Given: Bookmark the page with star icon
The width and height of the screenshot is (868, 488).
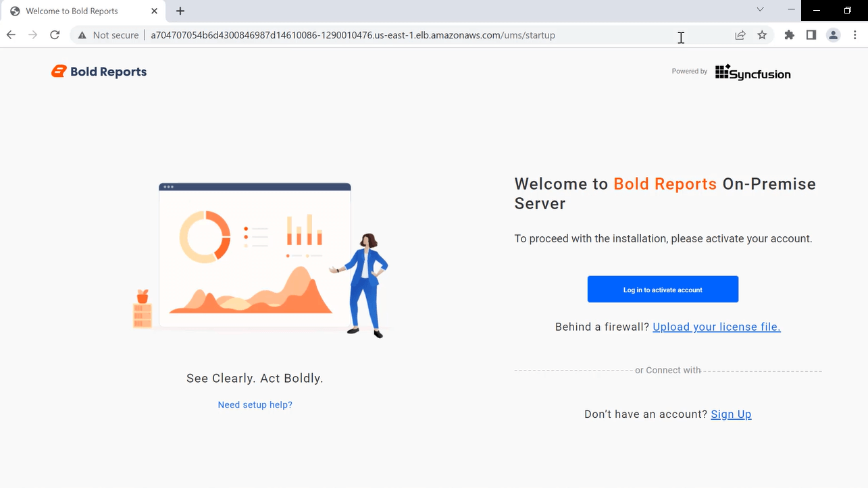Looking at the screenshot, I should tap(762, 35).
